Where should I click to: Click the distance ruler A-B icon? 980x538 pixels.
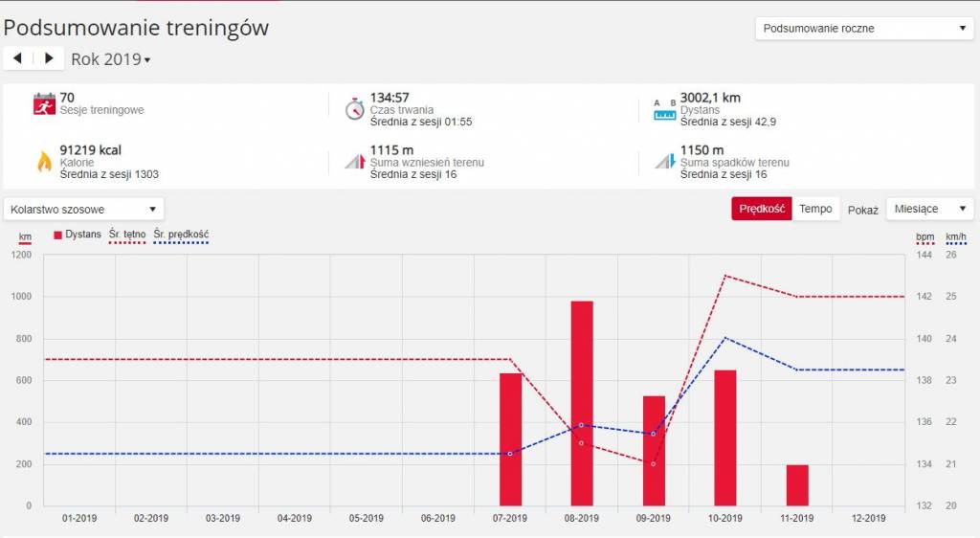coord(664,109)
